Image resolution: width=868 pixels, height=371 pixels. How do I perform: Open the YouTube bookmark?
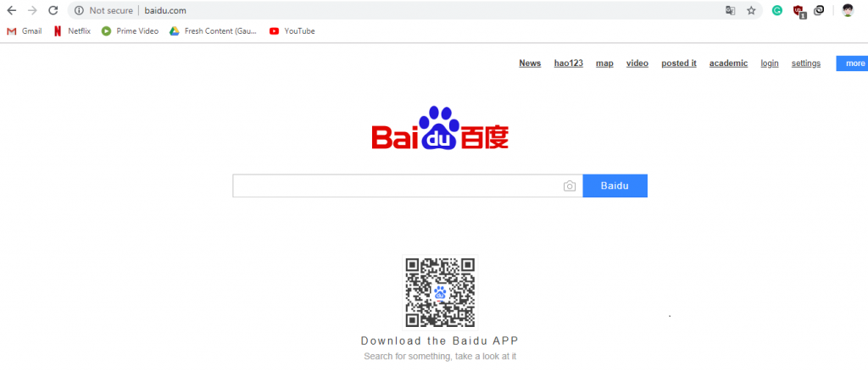coord(292,31)
